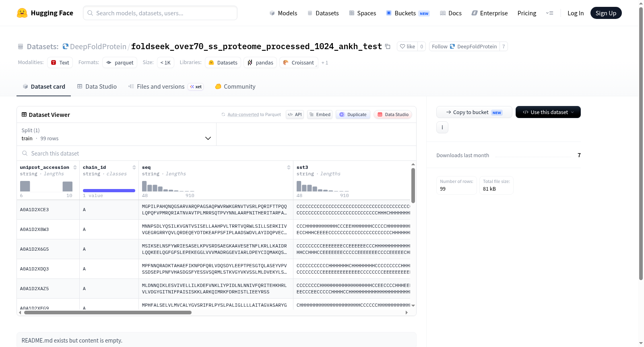This screenshot has height=347, width=644.
Task: Click the table horizontal scrollbar thumb
Action: click(x=107, y=312)
